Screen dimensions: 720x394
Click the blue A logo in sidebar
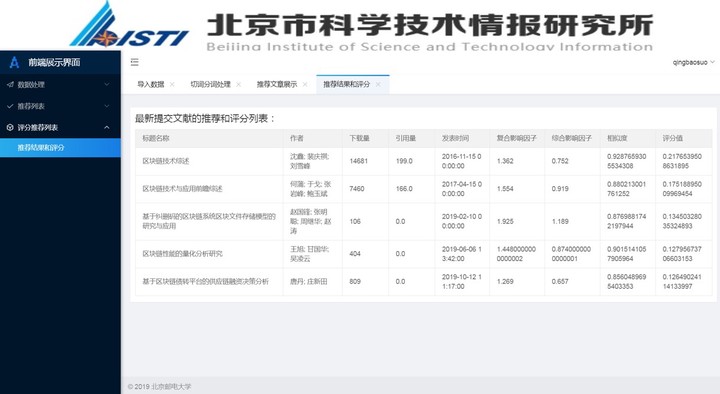14,62
